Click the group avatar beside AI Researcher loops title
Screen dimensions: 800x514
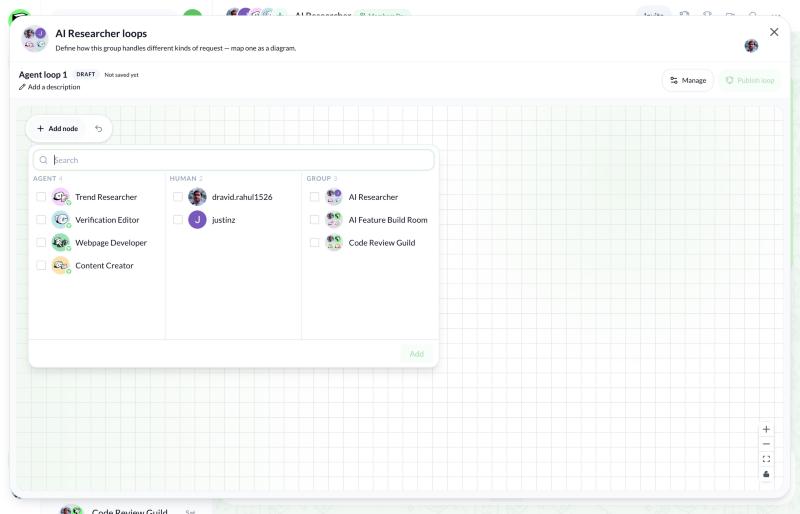pos(35,39)
